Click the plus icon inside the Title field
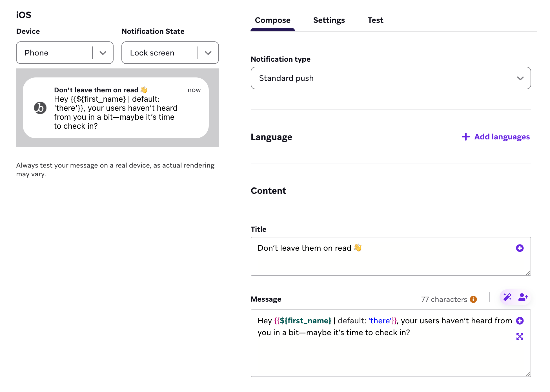Image resolution: width=550 pixels, height=392 pixels. 520,248
